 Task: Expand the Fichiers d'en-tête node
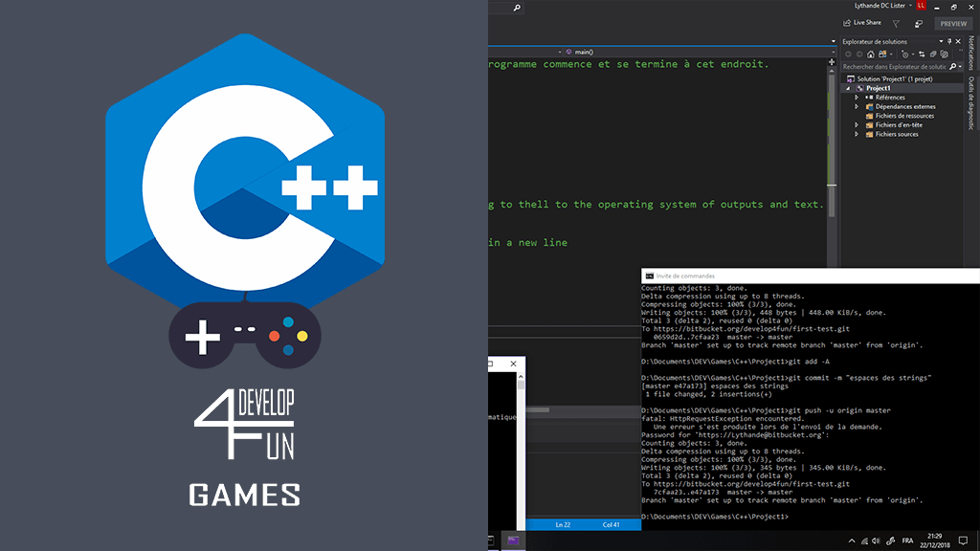point(857,125)
